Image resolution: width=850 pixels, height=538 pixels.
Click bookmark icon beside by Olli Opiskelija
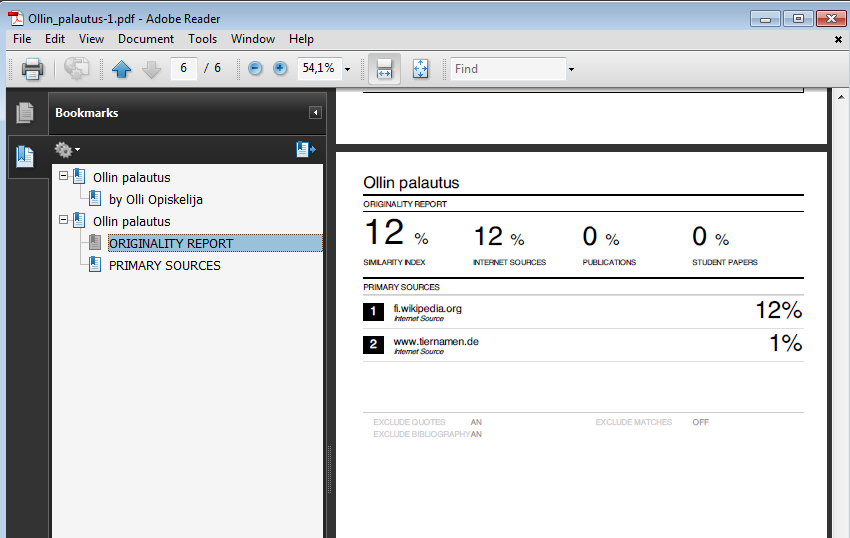pyautogui.click(x=94, y=199)
